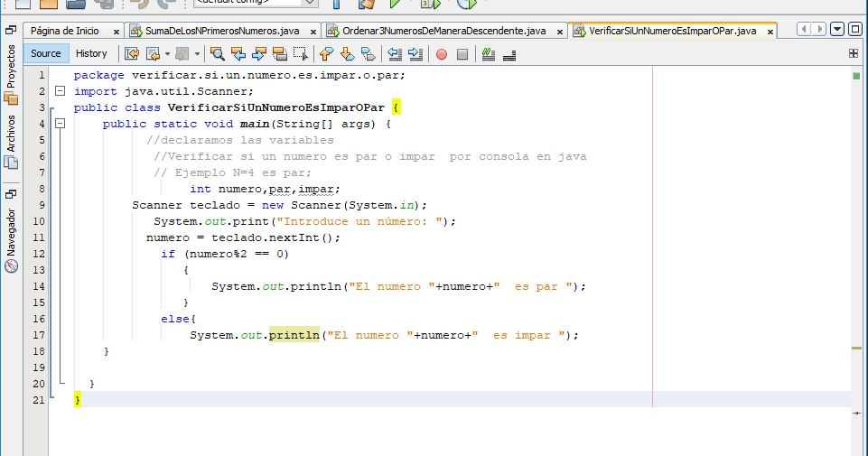Go back to previous edit location
868x456 pixels.
coord(153,53)
